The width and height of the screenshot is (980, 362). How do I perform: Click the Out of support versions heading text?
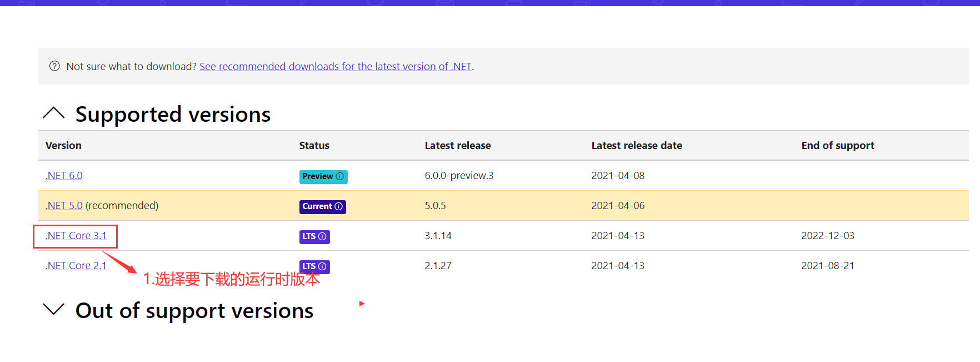coord(194,311)
